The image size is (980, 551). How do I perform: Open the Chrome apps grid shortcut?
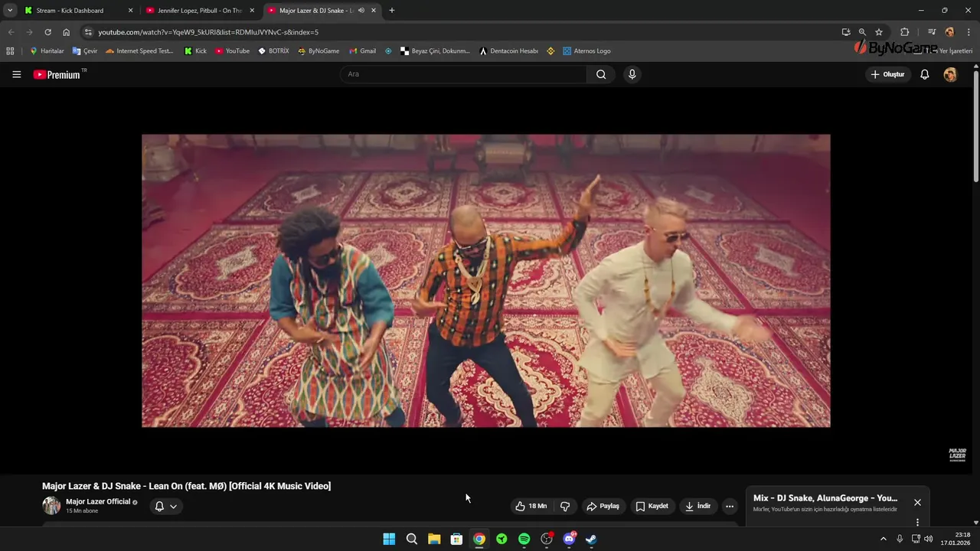(x=10, y=51)
